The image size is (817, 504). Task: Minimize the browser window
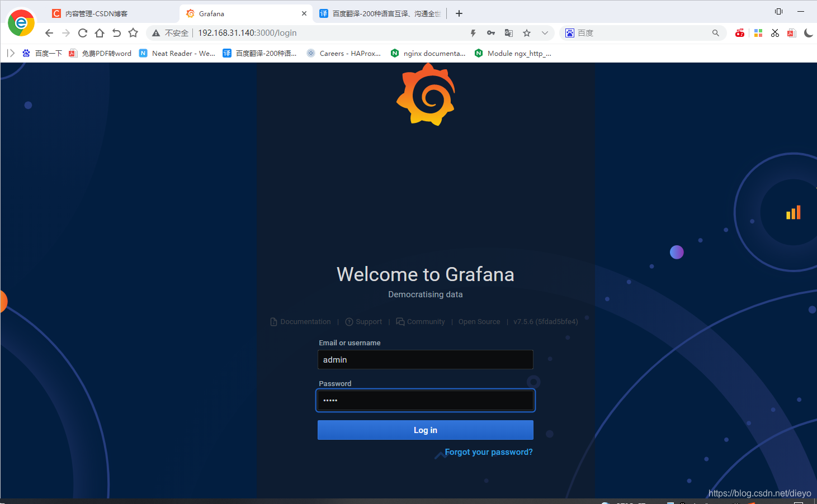pyautogui.click(x=801, y=11)
